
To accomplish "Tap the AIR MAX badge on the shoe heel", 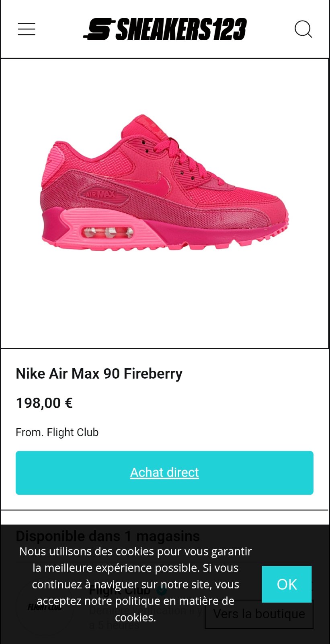I will [x=100, y=194].
